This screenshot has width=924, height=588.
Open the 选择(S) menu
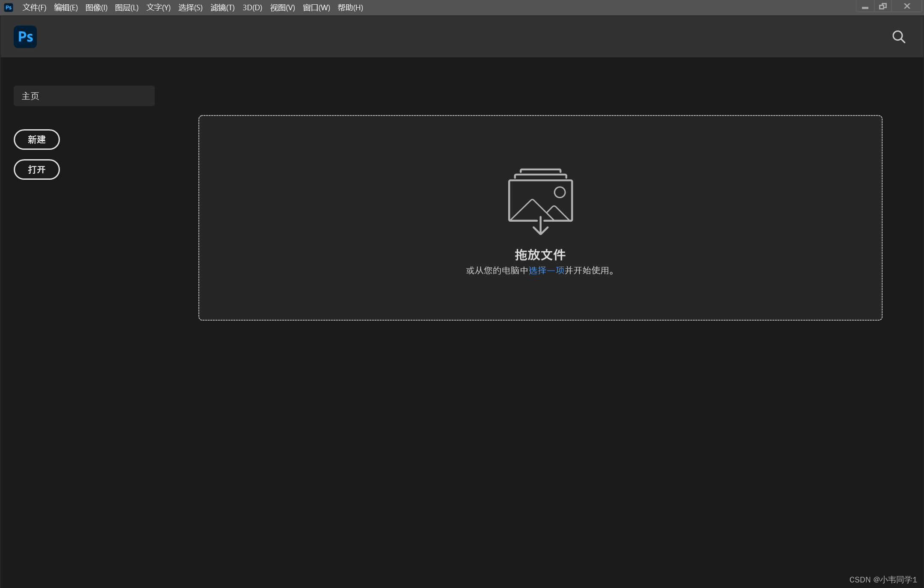point(190,8)
